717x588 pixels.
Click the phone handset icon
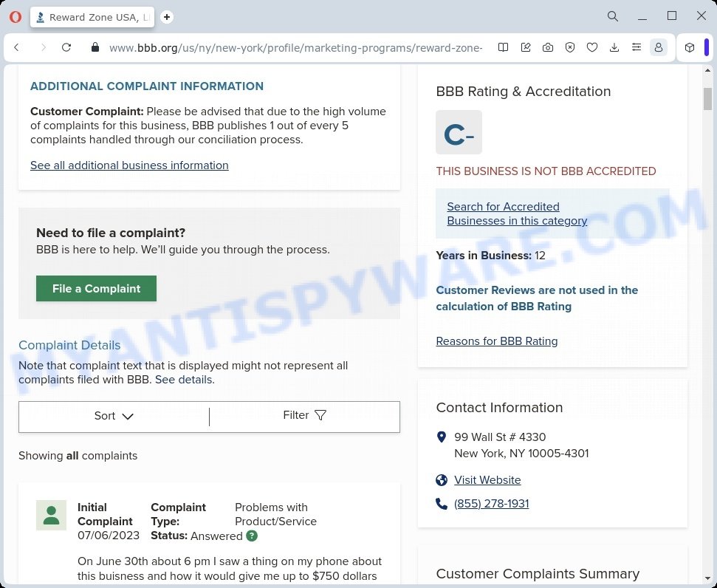coord(442,504)
